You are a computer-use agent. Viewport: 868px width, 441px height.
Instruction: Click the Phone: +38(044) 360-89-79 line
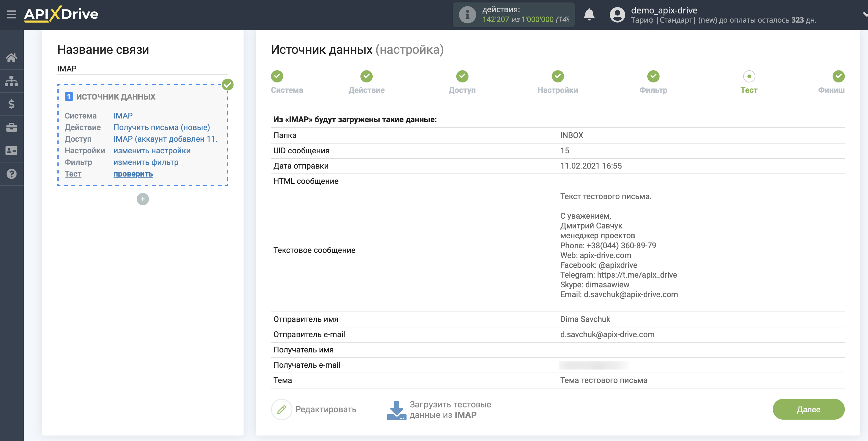pos(608,246)
